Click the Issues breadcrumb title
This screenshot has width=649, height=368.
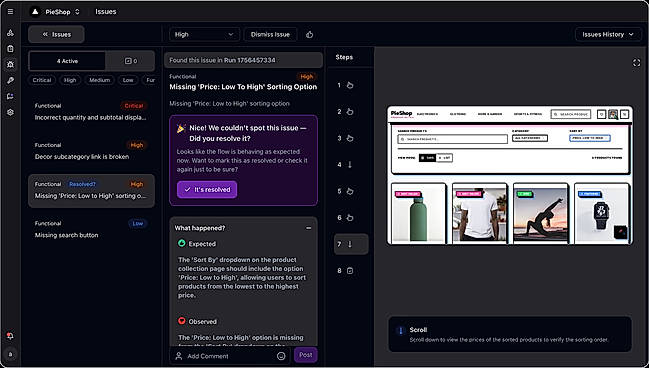coord(106,12)
